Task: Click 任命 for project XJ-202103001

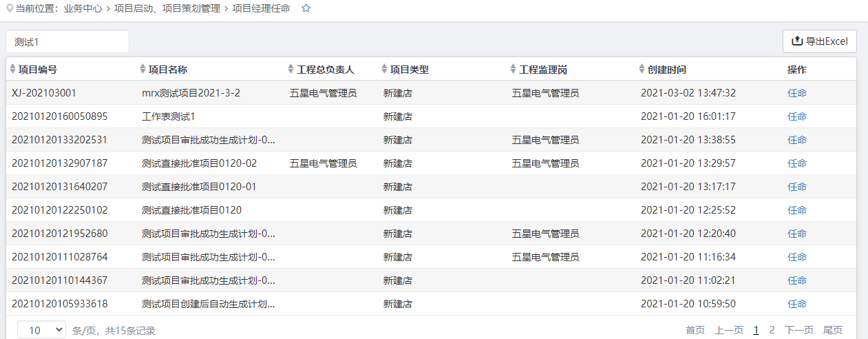Action: [x=797, y=93]
